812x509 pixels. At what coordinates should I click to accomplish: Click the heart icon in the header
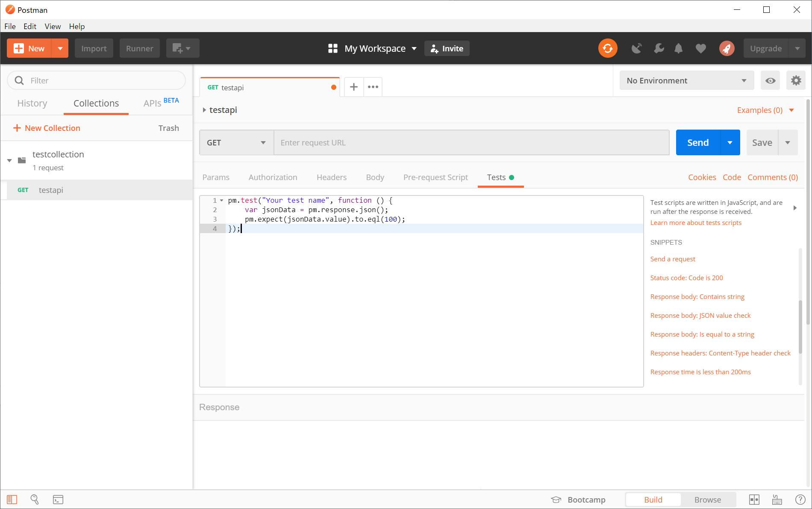(x=700, y=48)
